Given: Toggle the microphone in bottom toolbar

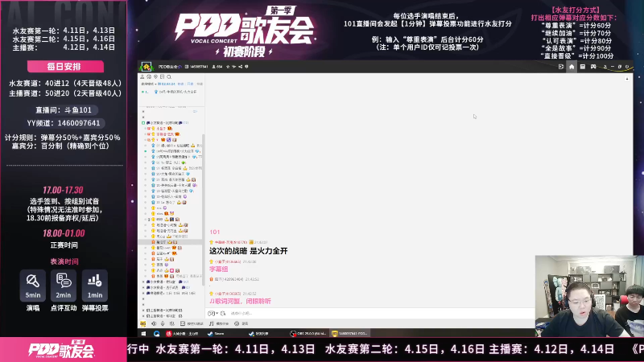Looking at the screenshot, I should pos(163,324).
